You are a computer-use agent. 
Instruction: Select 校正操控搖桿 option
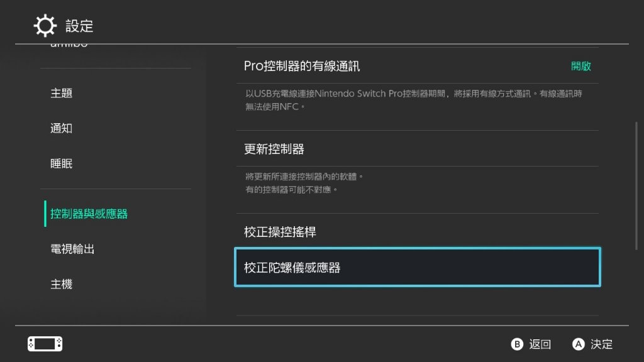pos(418,232)
